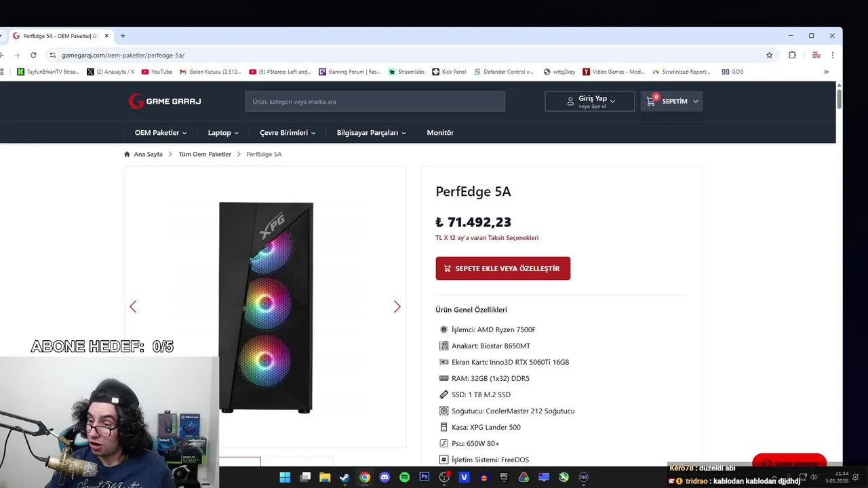Viewport: 868px width, 488px height.
Task: Click the browser address bar
Action: 407,55
